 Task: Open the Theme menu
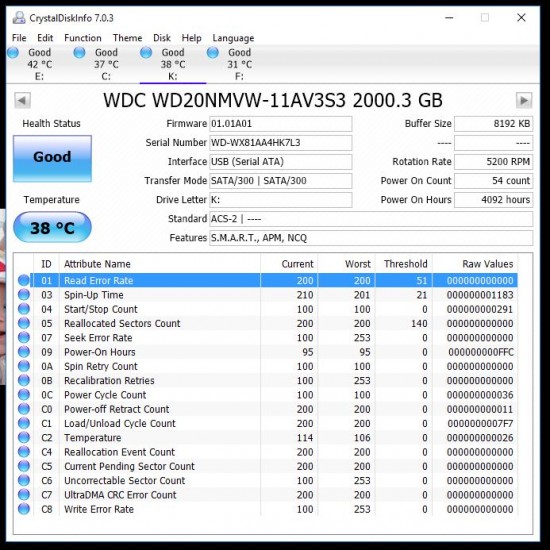127,38
